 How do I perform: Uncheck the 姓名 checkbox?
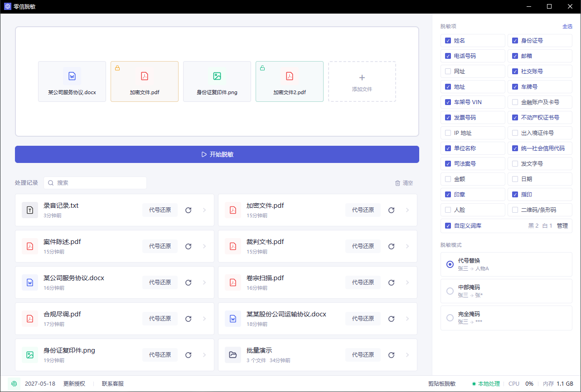click(448, 41)
